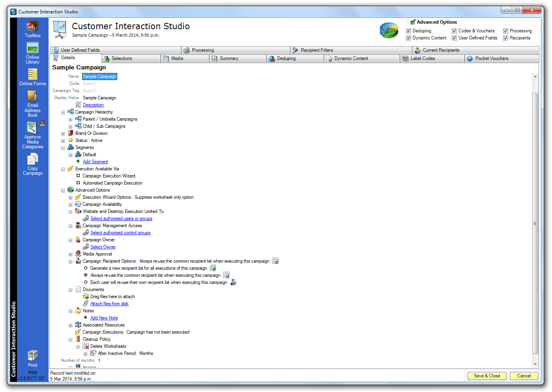Click the Attach files from disk link
The width and height of the screenshot is (552, 392).
(x=109, y=304)
